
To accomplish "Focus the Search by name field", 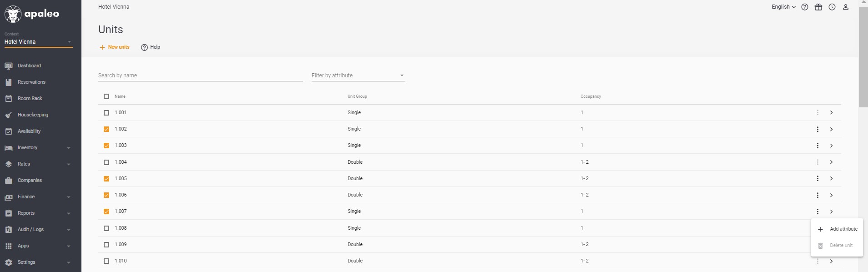I will [x=200, y=76].
